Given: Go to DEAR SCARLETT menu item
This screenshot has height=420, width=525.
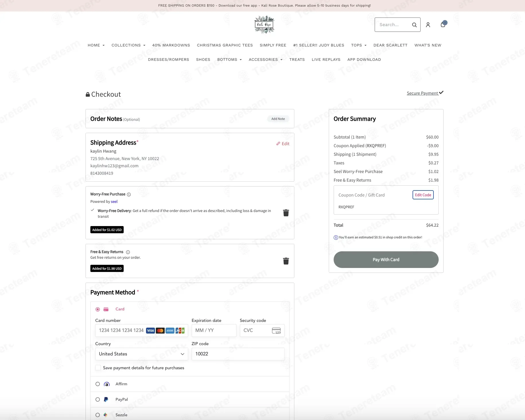Looking at the screenshot, I should pyautogui.click(x=390, y=45).
